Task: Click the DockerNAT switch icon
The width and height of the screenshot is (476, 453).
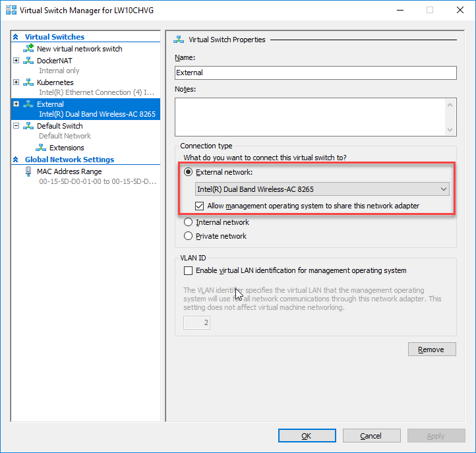Action: tap(28, 61)
